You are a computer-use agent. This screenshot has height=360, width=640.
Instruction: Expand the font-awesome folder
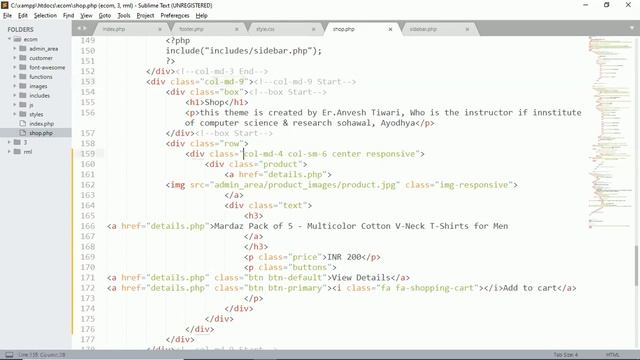[14, 67]
